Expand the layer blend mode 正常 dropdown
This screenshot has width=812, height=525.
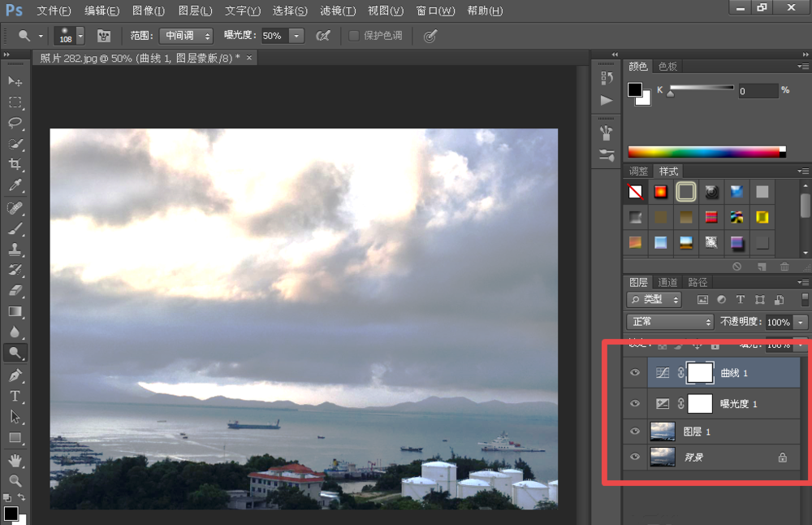[x=670, y=322]
